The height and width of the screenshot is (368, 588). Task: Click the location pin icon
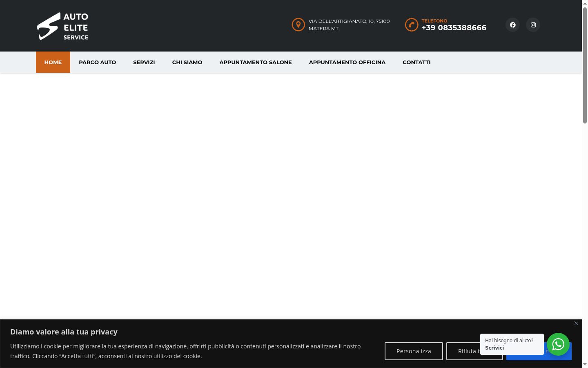(298, 25)
